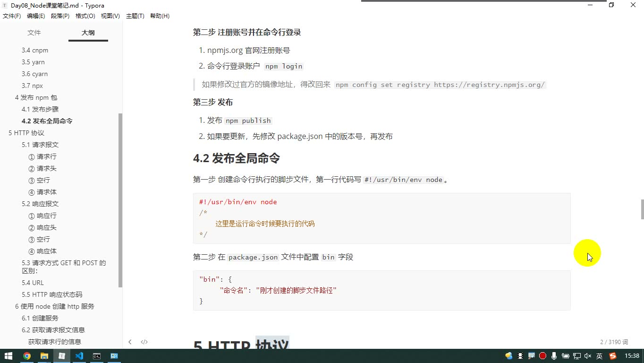The width and height of the screenshot is (644, 363).
Task: Open the Command Prompt taskbar icon
Action: 97,356
